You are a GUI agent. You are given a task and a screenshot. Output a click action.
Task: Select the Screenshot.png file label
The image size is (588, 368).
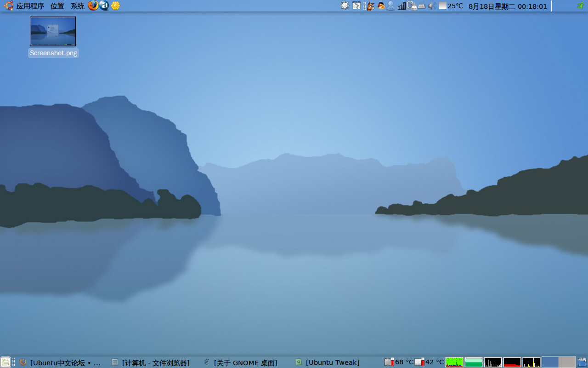53,53
